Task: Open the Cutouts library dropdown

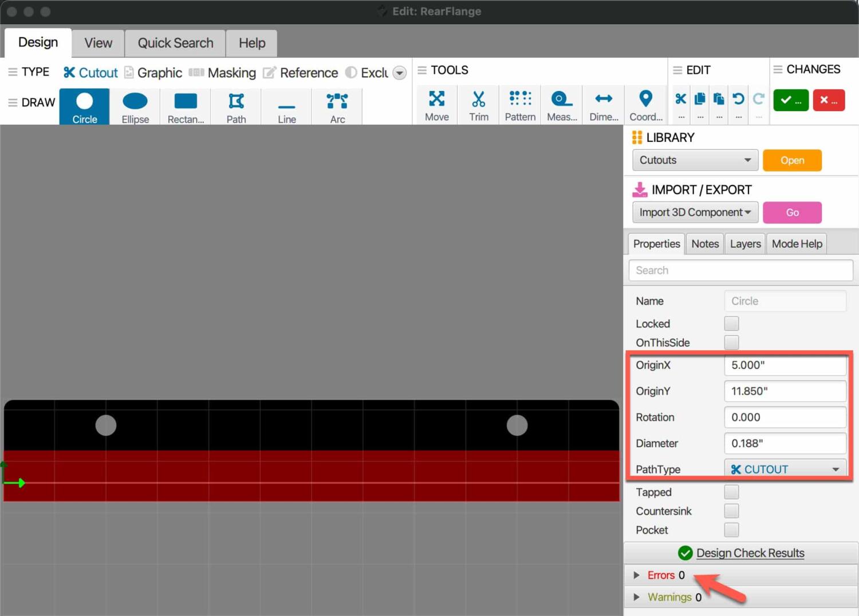Action: click(x=695, y=160)
